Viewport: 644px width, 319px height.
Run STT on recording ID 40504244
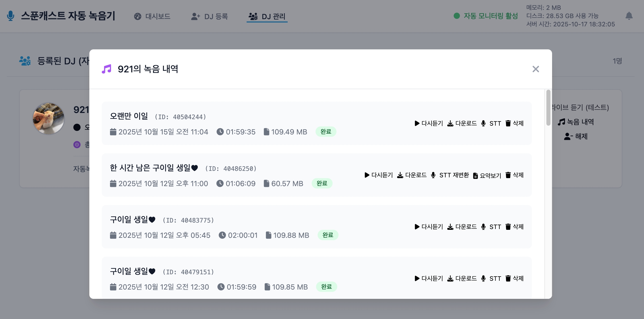click(x=491, y=123)
